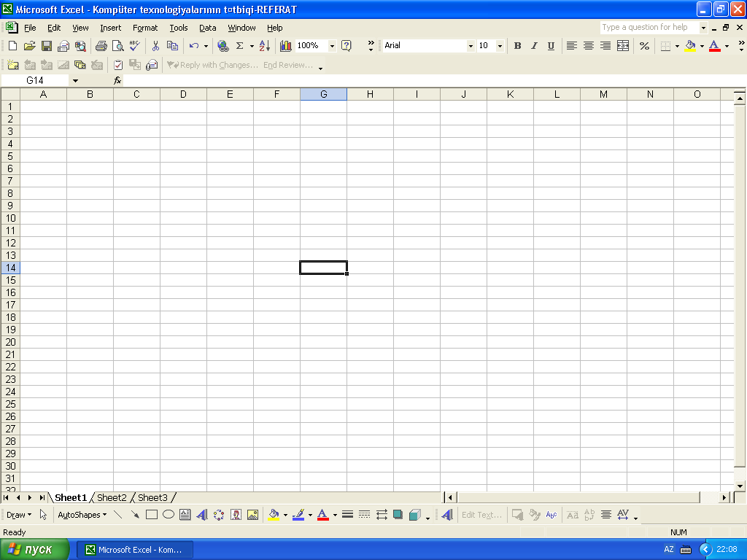
Task: Apply Font Color from the Formatting toolbar
Action: 715,46
